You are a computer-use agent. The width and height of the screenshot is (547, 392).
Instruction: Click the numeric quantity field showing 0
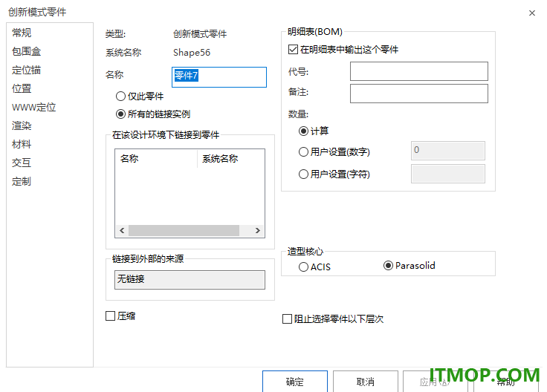448,151
